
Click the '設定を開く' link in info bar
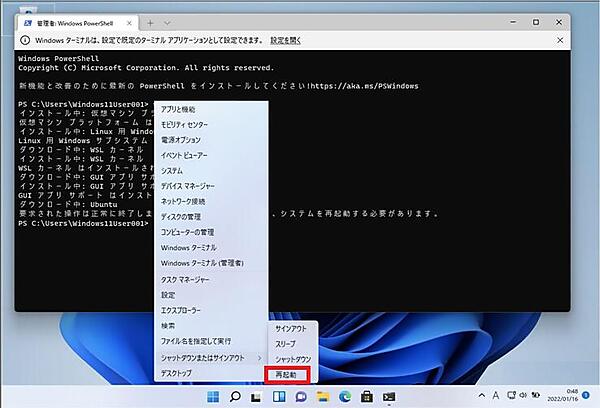tap(285, 40)
